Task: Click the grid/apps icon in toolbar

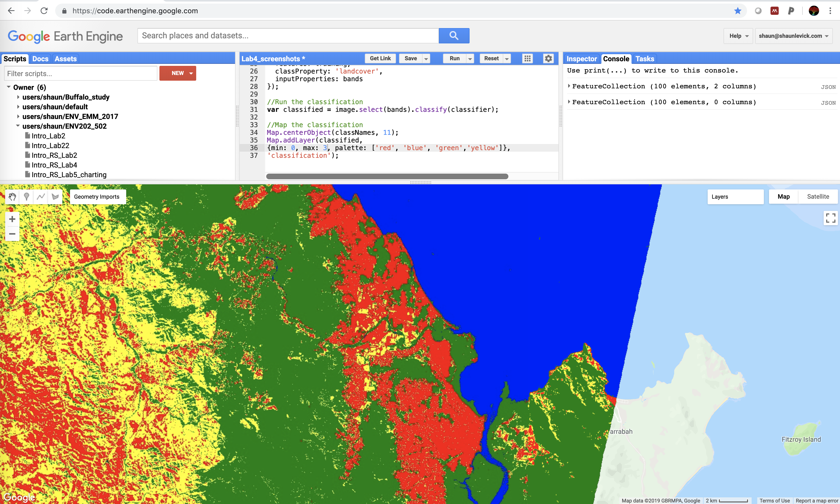Action: coord(527,58)
